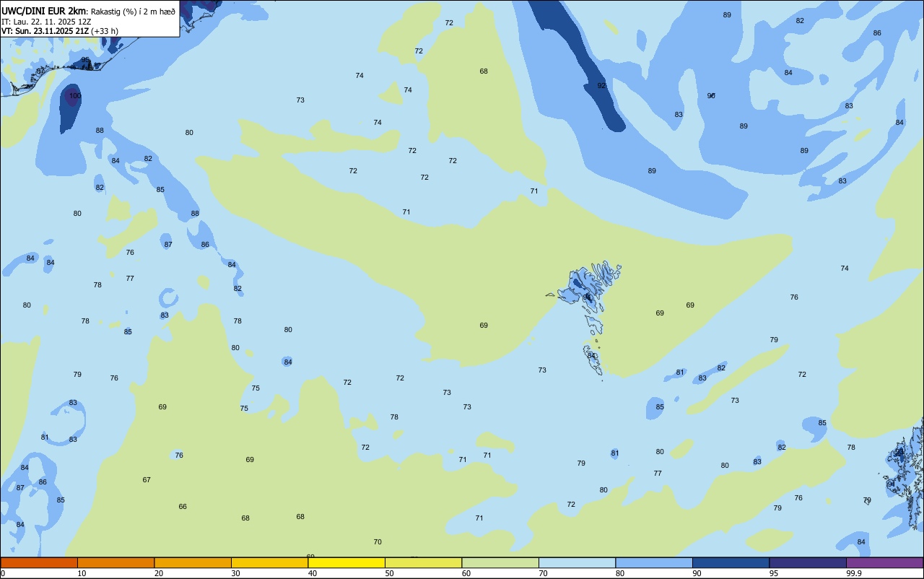Select the 10–20 orange legend color segment
Image resolution: width=924 pixels, height=579 pixels.
(x=115, y=562)
